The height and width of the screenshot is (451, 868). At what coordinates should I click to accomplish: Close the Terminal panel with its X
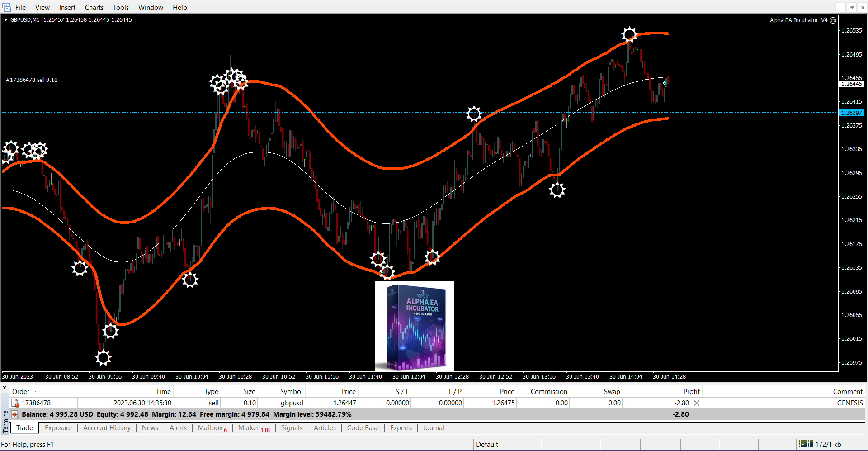pyautogui.click(x=5, y=388)
